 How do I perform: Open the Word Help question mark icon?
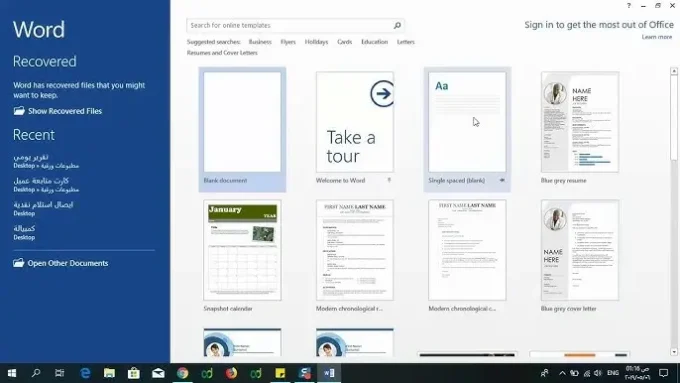tap(628, 6)
